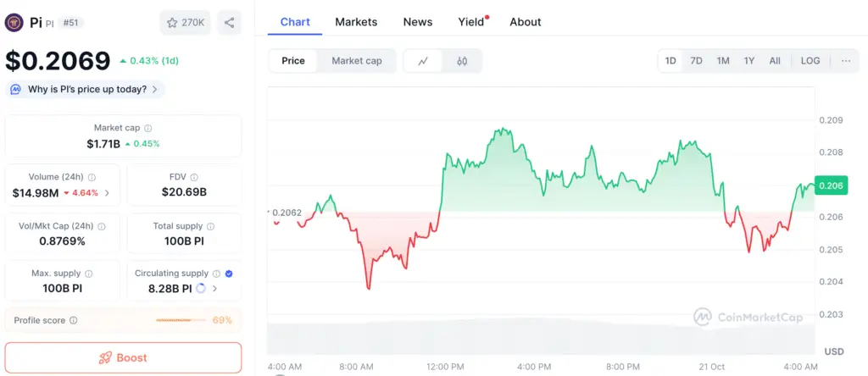Viewport: 868px width, 376px height.
Task: Select the 7D time range
Action: click(696, 61)
